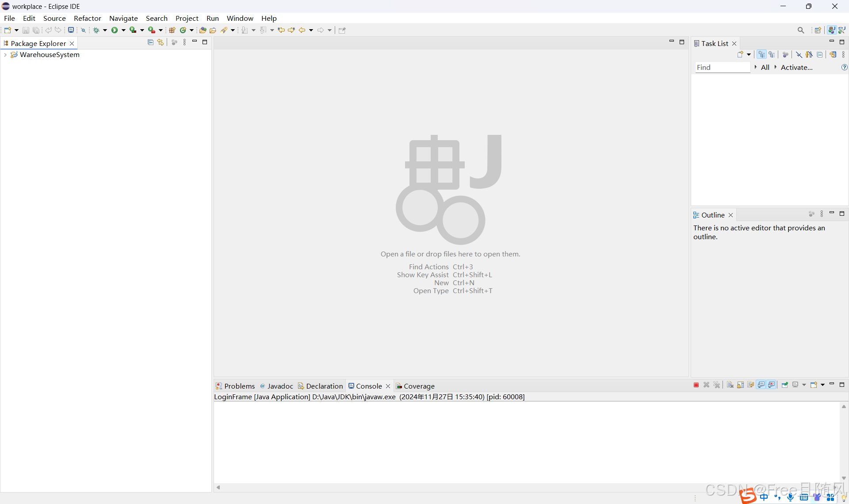
Task: Open the New file dropdown arrow
Action: pyautogui.click(x=16, y=30)
